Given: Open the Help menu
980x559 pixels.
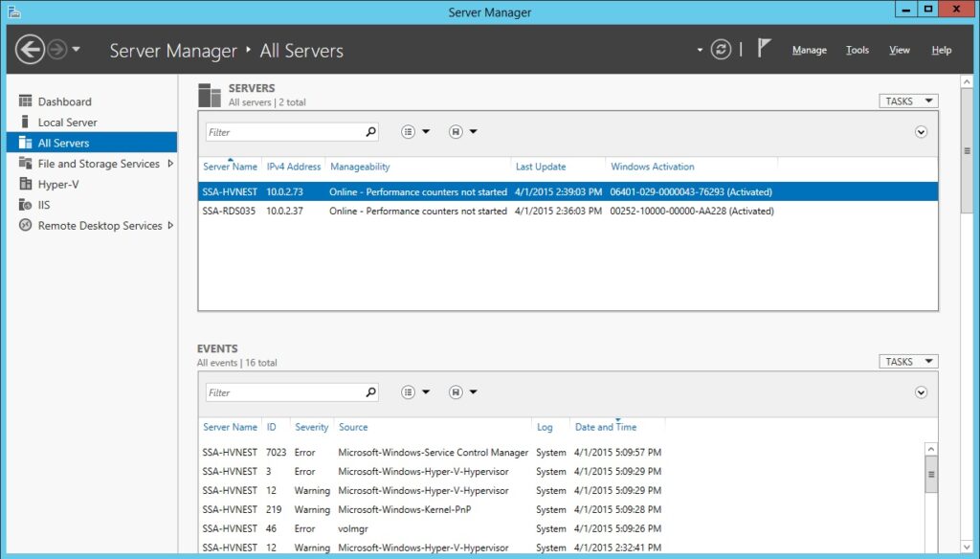Looking at the screenshot, I should (x=942, y=50).
